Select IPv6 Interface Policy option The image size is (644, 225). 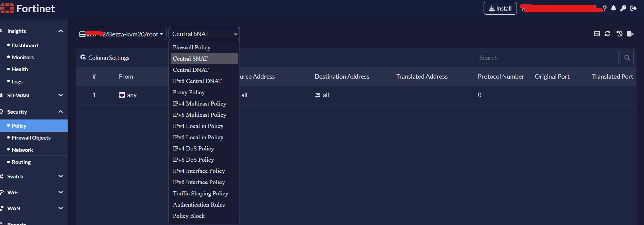pos(204,182)
